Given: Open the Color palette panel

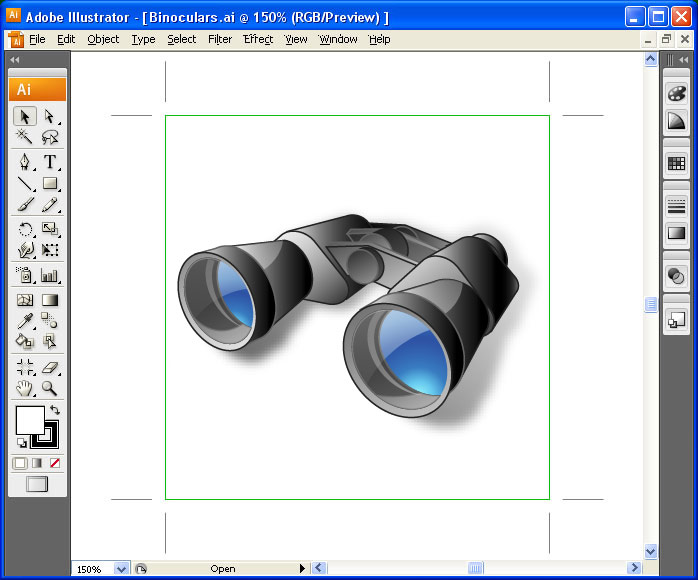Looking at the screenshot, I should (676, 93).
